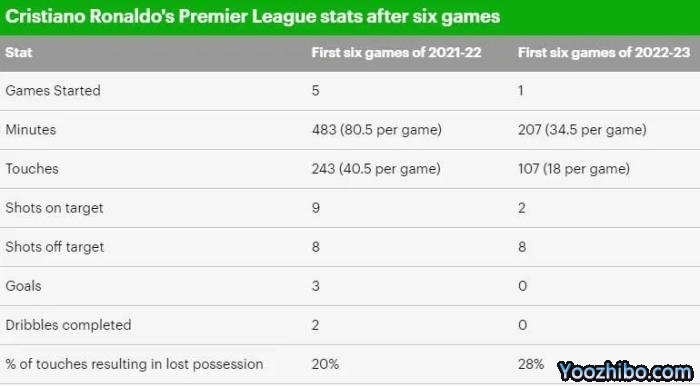Click the table title about Ronaldo's Premier League stats
The height and width of the screenshot is (387, 700).
click(x=253, y=17)
